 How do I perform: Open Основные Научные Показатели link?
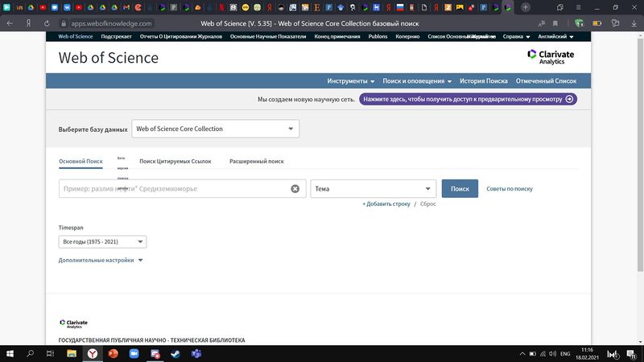[x=268, y=36]
